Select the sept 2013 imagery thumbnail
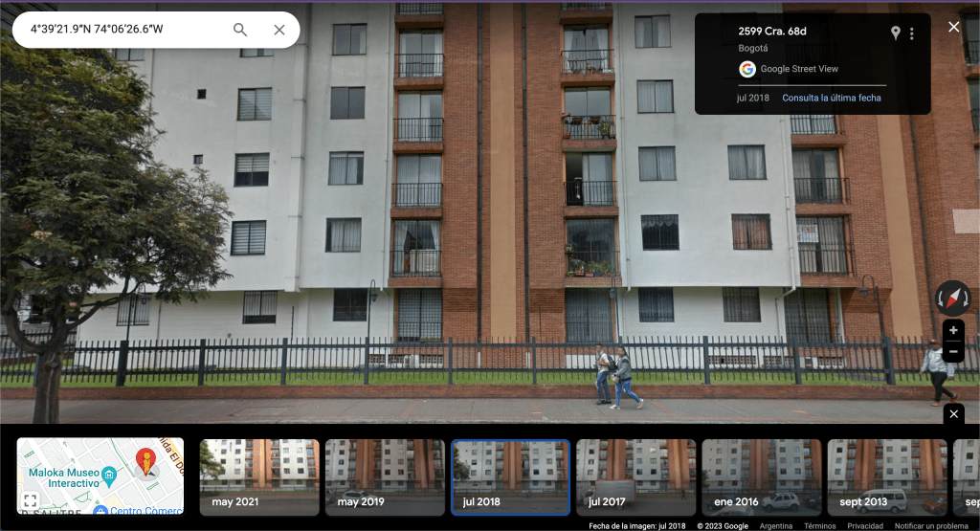Screen dimensions: 980x531 [x=886, y=476]
